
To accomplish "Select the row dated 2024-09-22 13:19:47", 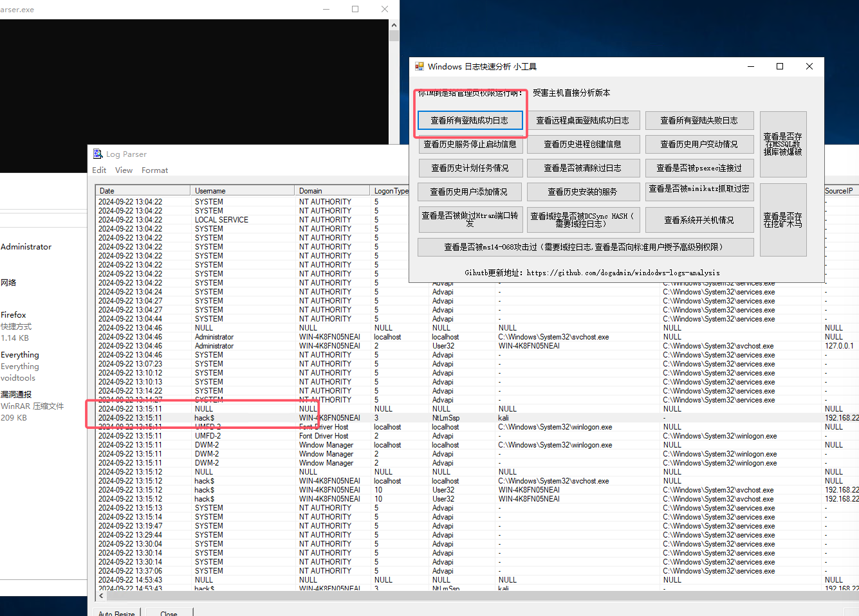I will tap(477, 526).
